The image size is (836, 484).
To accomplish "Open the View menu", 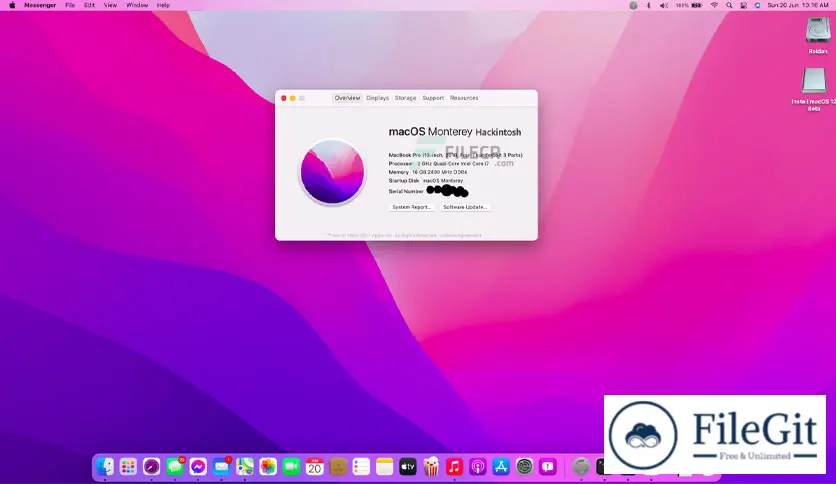I will (110, 5).
